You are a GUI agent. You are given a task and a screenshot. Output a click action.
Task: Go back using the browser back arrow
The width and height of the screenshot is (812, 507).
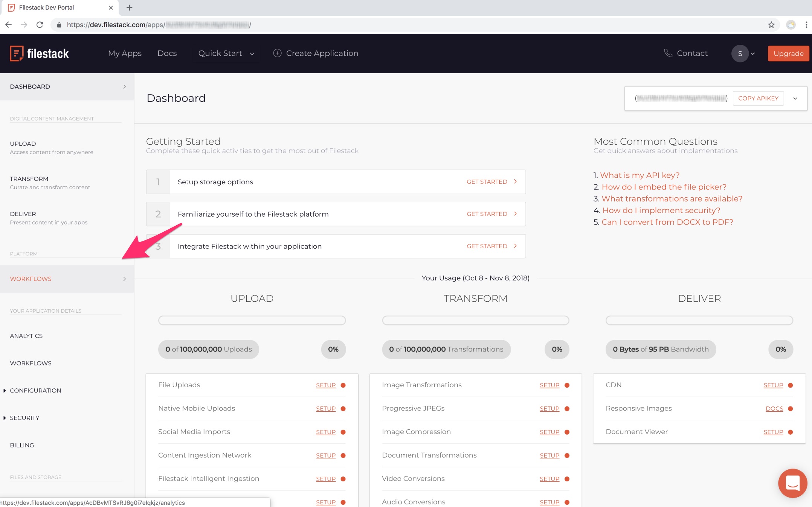(9, 25)
